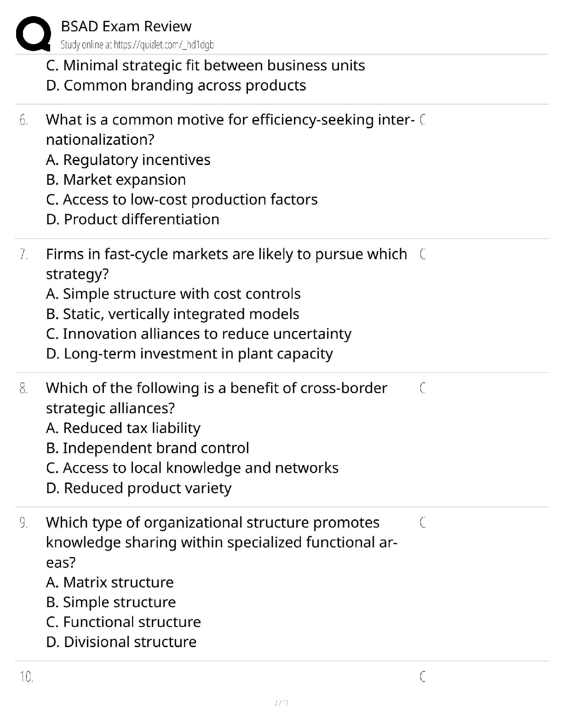Select C. Innovation alliances to reduce uncertainty
This screenshot has height=728, width=563.
click(199, 334)
